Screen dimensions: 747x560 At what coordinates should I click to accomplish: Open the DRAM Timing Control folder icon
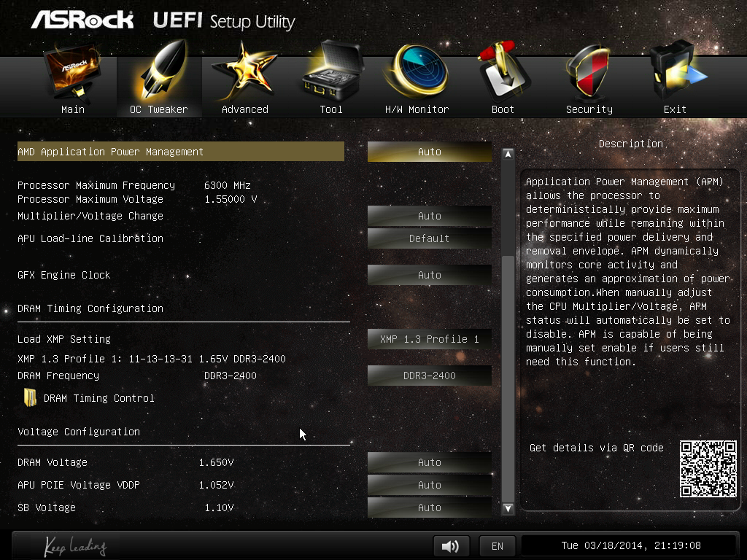(30, 397)
